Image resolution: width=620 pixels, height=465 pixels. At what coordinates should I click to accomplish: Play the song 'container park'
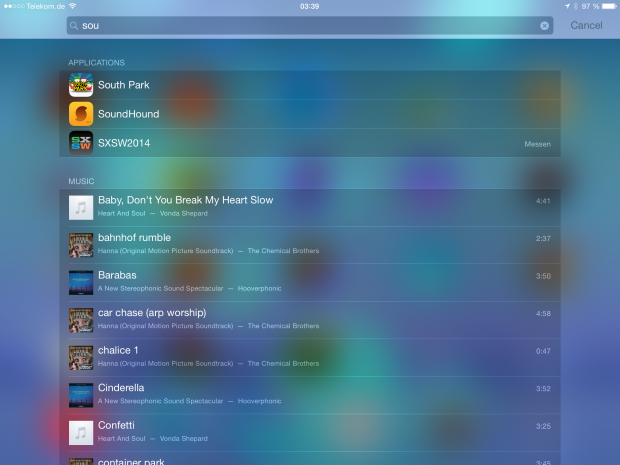[x=310, y=459]
